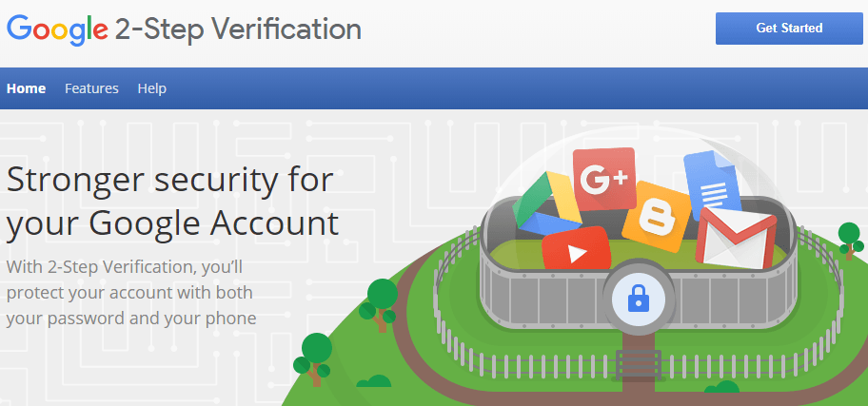Click the 2-Step Verification title text
The height and width of the screenshot is (406, 868).
coord(238,29)
